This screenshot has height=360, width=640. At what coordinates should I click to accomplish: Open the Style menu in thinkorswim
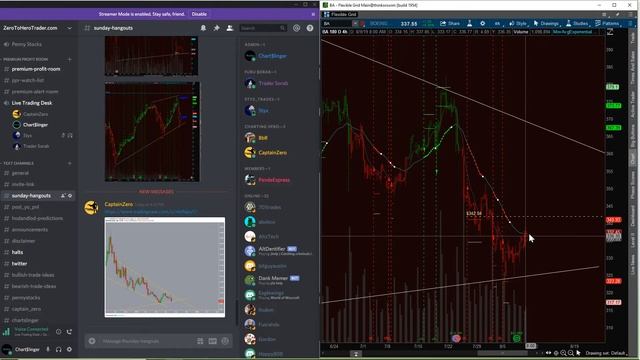[518, 23]
